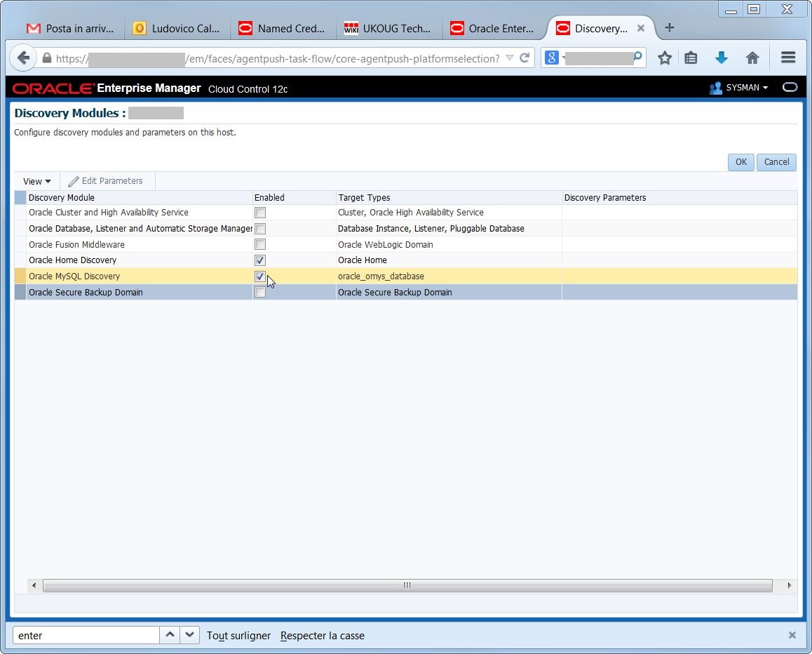Click the Tout surligner option
The width and height of the screenshot is (812, 654).
[x=238, y=635]
